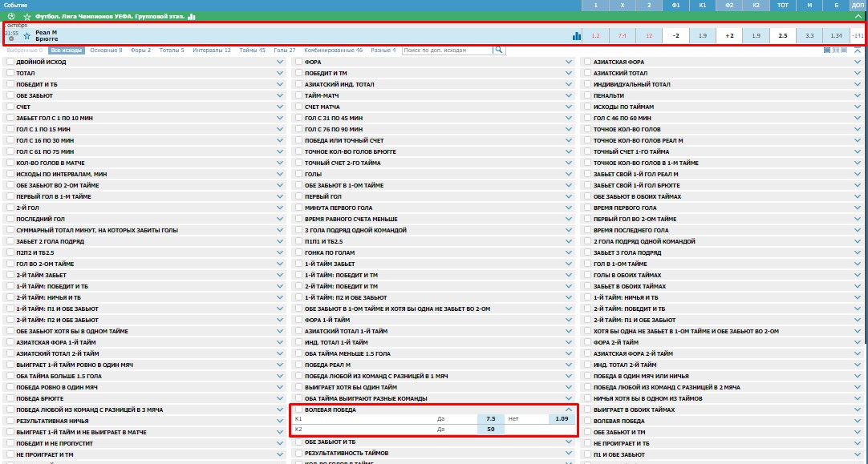Select ВОЛЕВАЯ ПОБЕДА К2 Да odds 50
This screenshot has width=868, height=464.
point(490,430)
